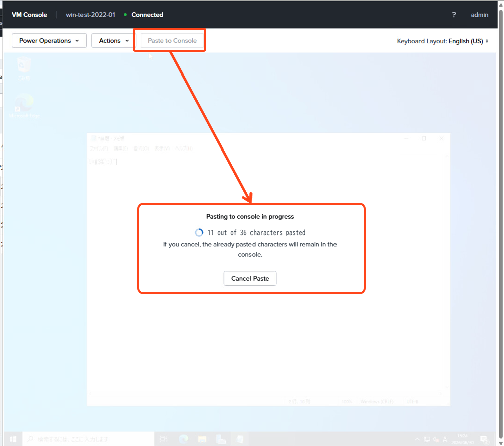Expand the Power Operations dropdown
Image resolution: width=504 pixels, height=446 pixels.
49,41
